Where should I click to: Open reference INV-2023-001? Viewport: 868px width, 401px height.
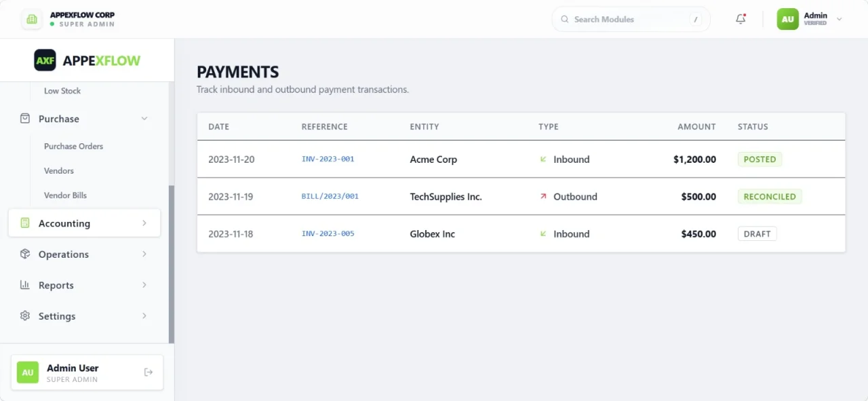click(328, 159)
